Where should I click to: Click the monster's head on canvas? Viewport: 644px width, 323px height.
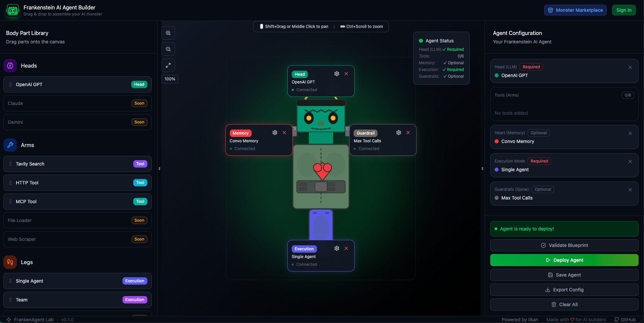point(321,116)
